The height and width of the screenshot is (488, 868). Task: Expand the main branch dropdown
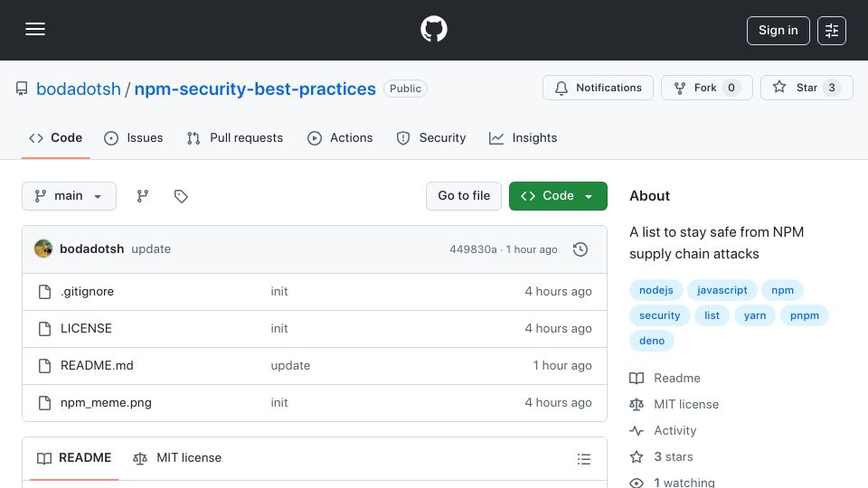(x=70, y=196)
